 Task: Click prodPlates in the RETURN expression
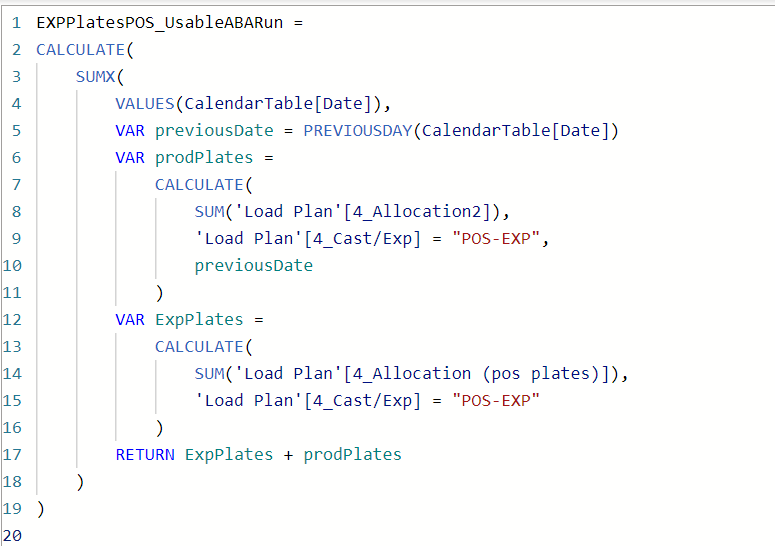click(353, 455)
